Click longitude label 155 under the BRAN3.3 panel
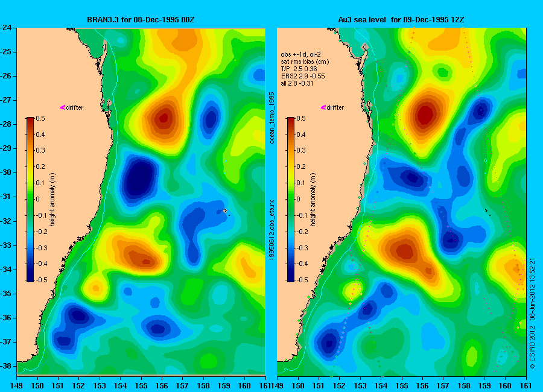Screen dimensions: 543x392 coord(141,386)
